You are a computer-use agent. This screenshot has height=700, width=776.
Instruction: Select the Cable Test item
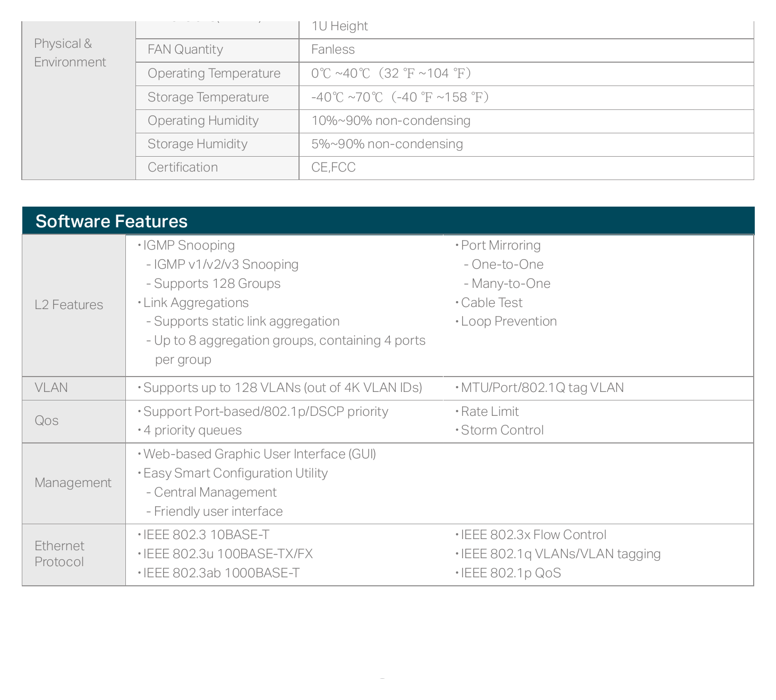pos(492,303)
